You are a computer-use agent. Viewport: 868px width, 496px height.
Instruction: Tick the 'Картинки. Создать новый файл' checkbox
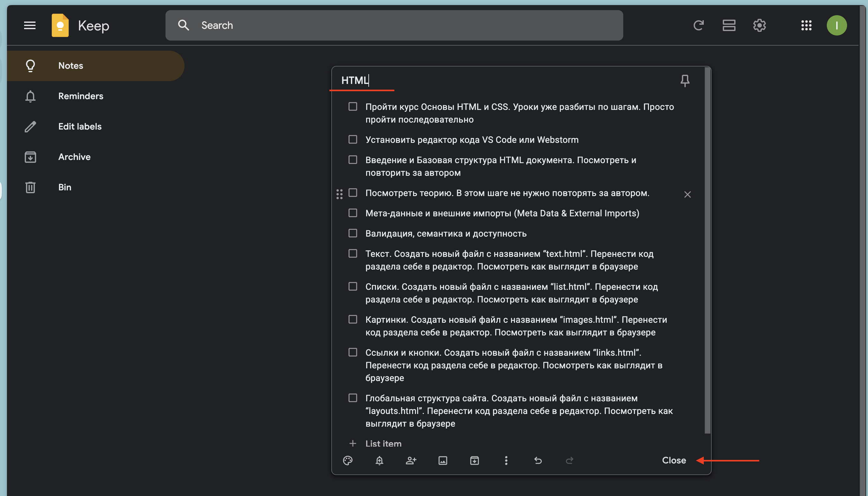[353, 319]
